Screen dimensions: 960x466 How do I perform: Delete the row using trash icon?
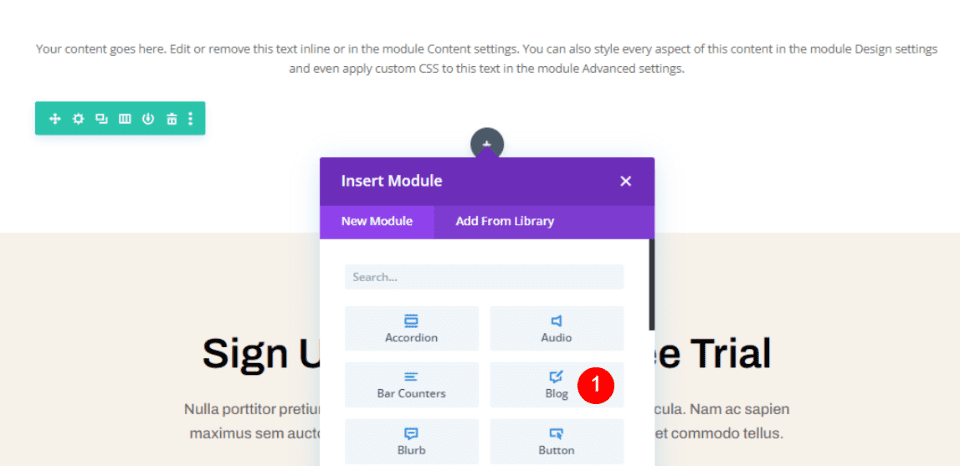[171, 119]
